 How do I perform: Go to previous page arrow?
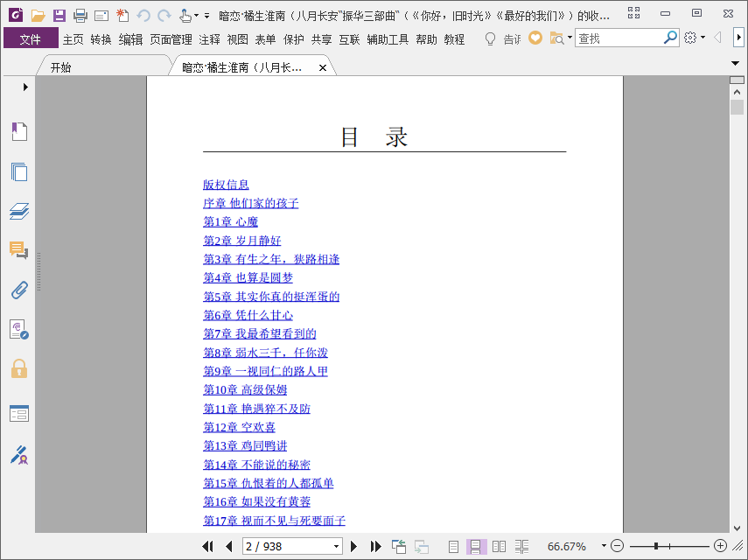229,546
